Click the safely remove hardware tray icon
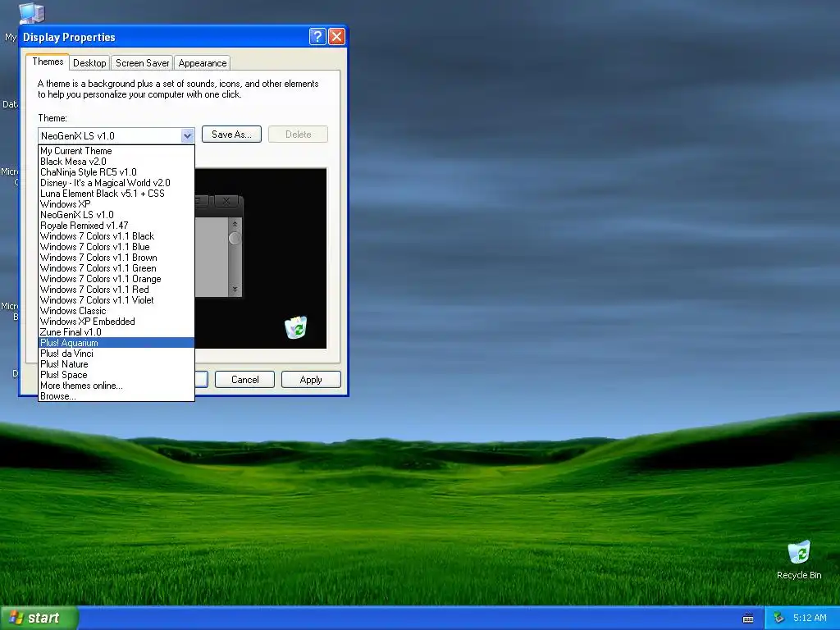840x630 pixels. (778, 618)
